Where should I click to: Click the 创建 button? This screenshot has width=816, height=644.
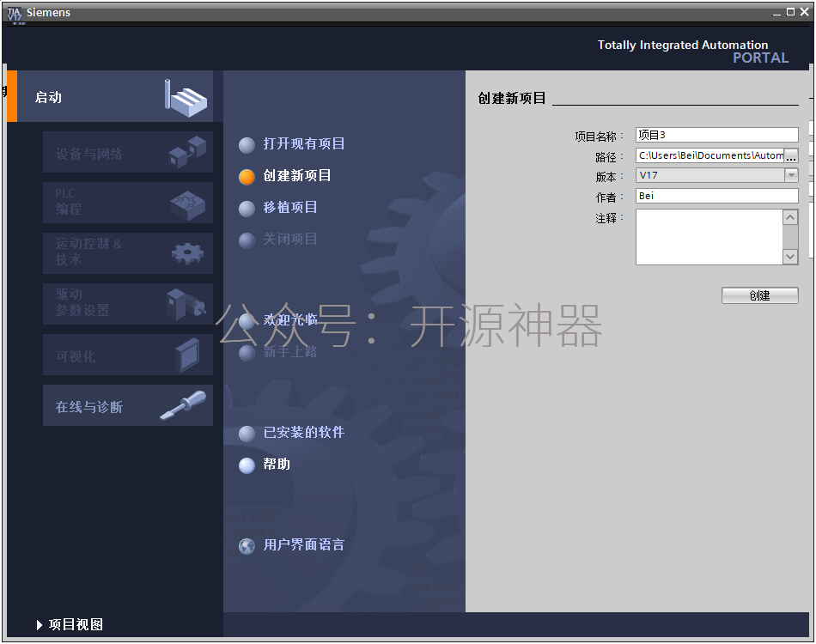(760, 295)
